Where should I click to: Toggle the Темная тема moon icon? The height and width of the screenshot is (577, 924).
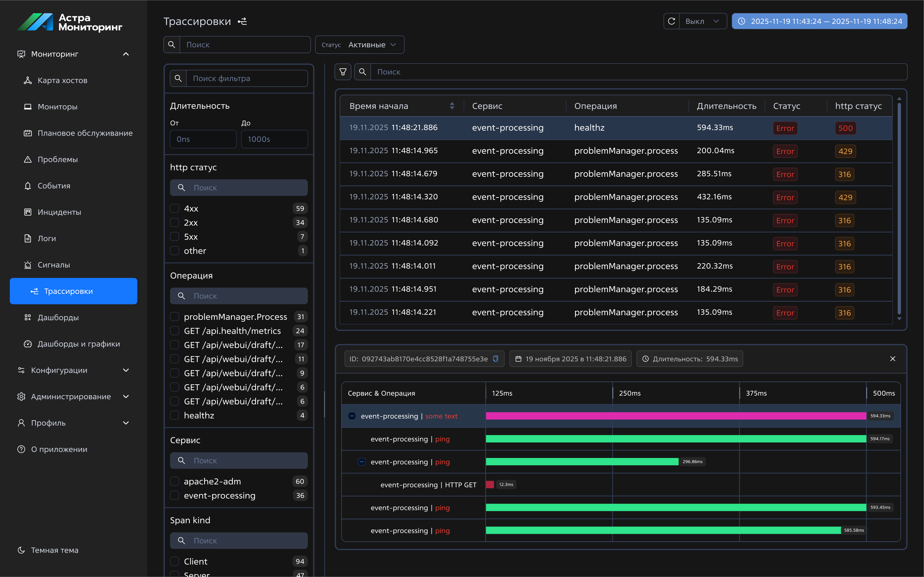(21, 550)
